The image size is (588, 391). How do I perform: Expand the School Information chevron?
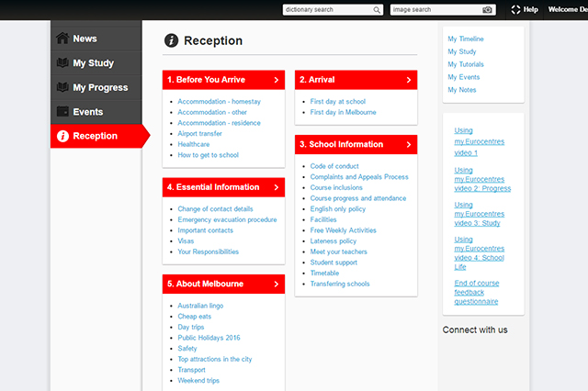pyautogui.click(x=409, y=145)
